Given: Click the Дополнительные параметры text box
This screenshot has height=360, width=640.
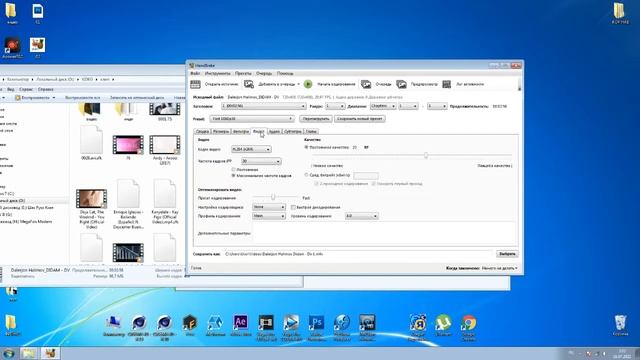Looking at the screenshot, I should pyautogui.click(x=384, y=233).
